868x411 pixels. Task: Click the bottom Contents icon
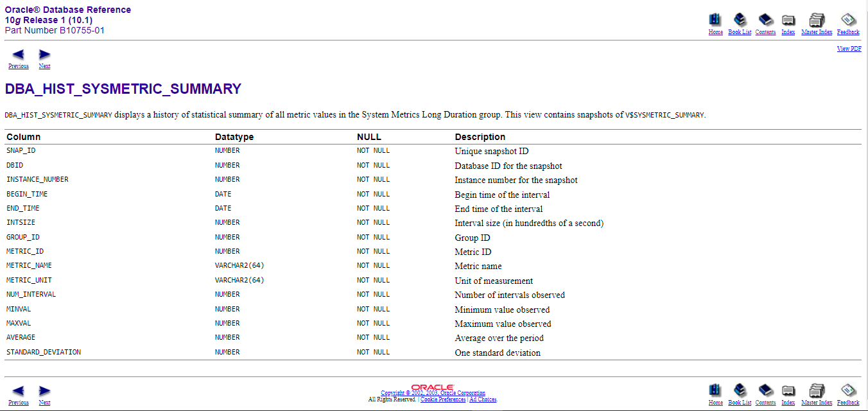(765, 390)
